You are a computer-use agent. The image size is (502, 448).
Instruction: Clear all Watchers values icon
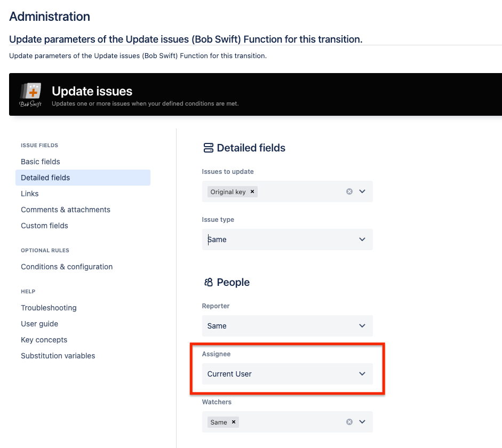pos(349,422)
